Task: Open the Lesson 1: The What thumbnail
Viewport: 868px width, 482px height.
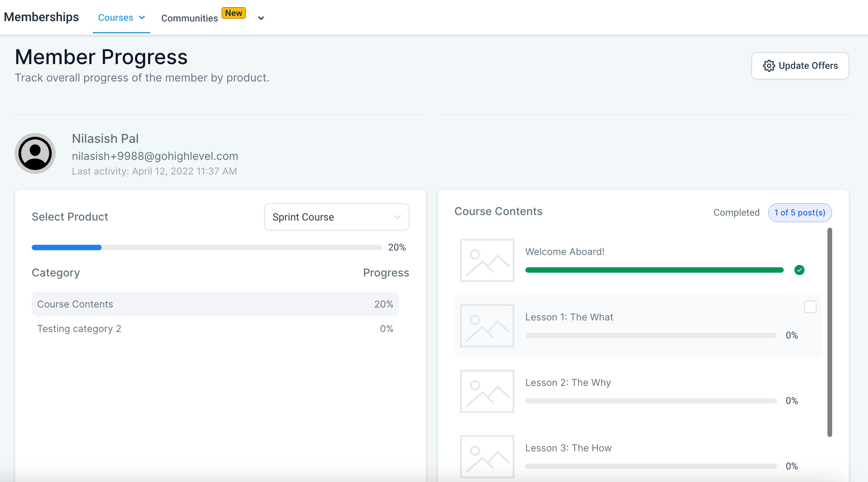Action: (x=487, y=326)
